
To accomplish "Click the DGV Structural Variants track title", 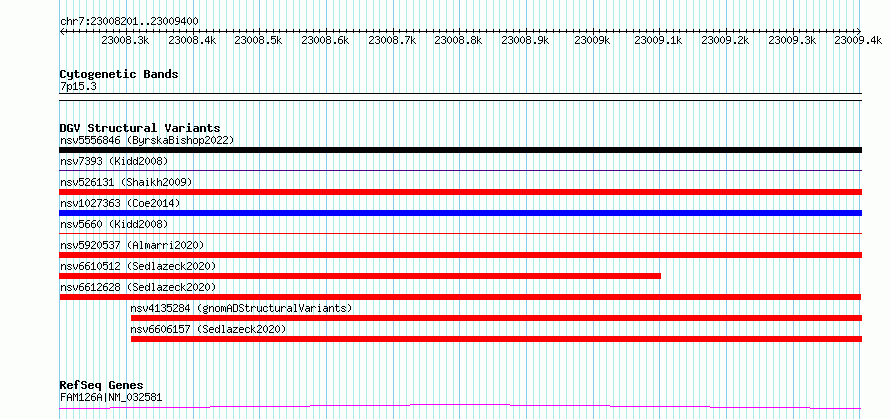I will [x=140, y=128].
